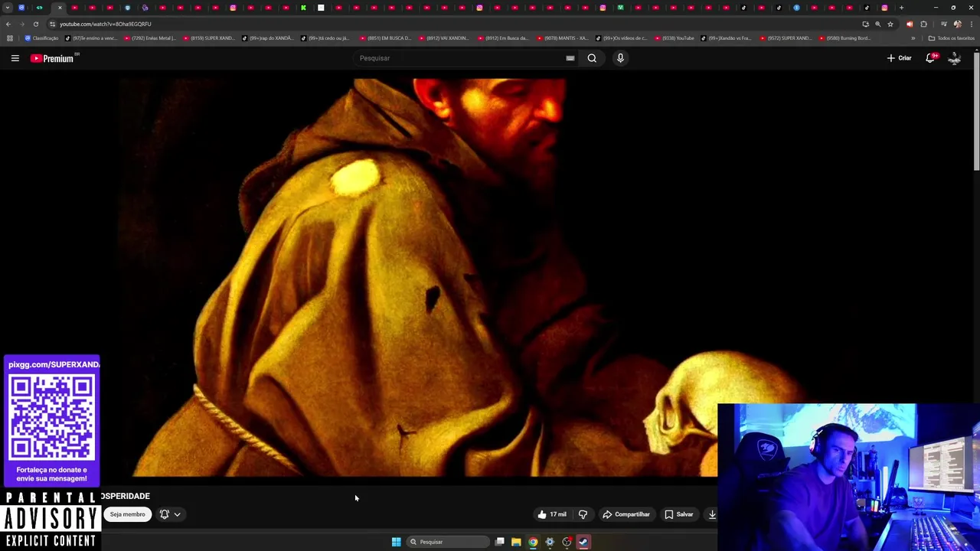Image resolution: width=980 pixels, height=551 pixels.
Task: Open the (9580) Burning Bord bookmark
Action: (x=844, y=38)
